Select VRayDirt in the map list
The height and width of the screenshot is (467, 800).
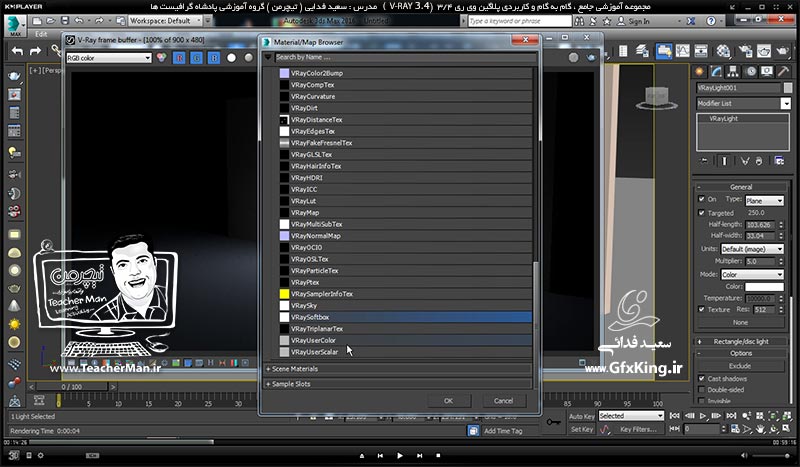(x=405, y=108)
